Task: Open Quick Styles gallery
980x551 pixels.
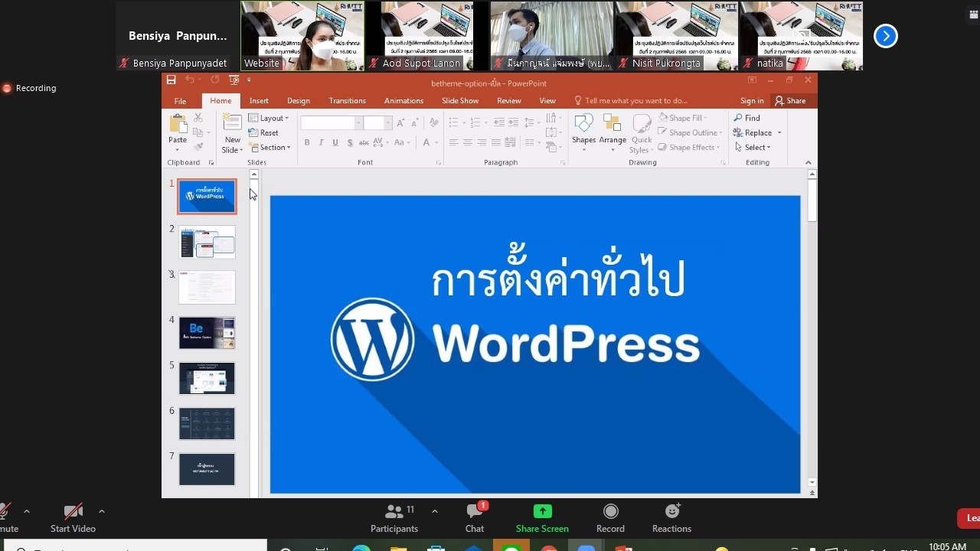Action: (641, 134)
